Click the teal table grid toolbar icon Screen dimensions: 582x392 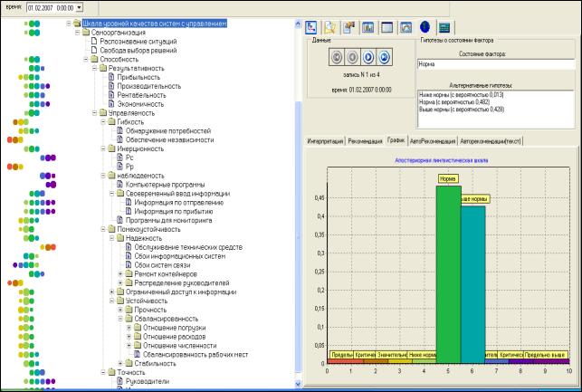(444, 27)
